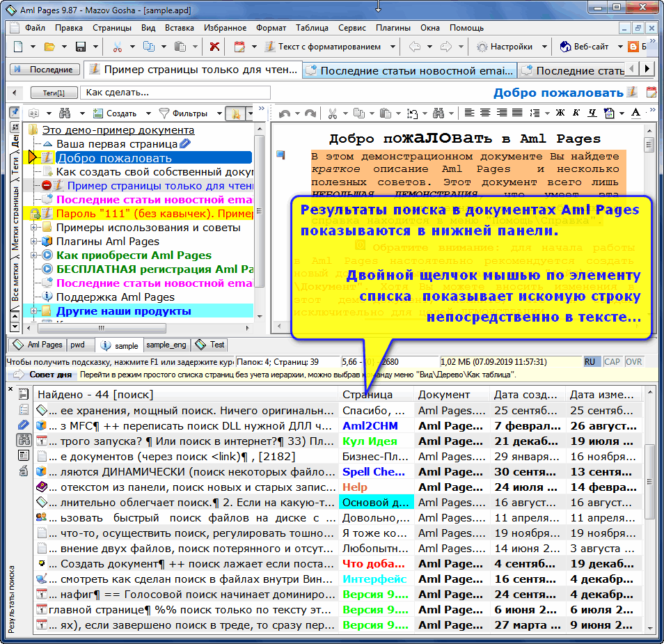Open the Текст с форматированием dropdown arrow
This screenshot has width=664, height=644.
click(393, 47)
